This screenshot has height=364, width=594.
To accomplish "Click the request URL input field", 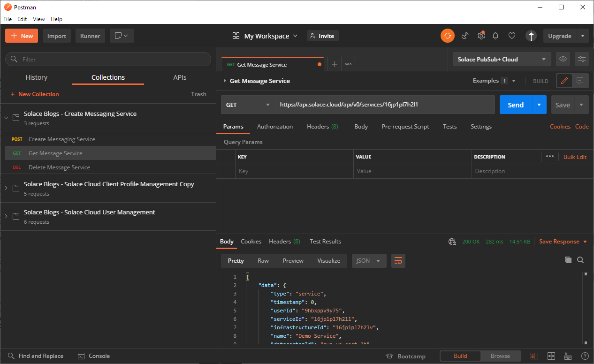I will tap(385, 105).
